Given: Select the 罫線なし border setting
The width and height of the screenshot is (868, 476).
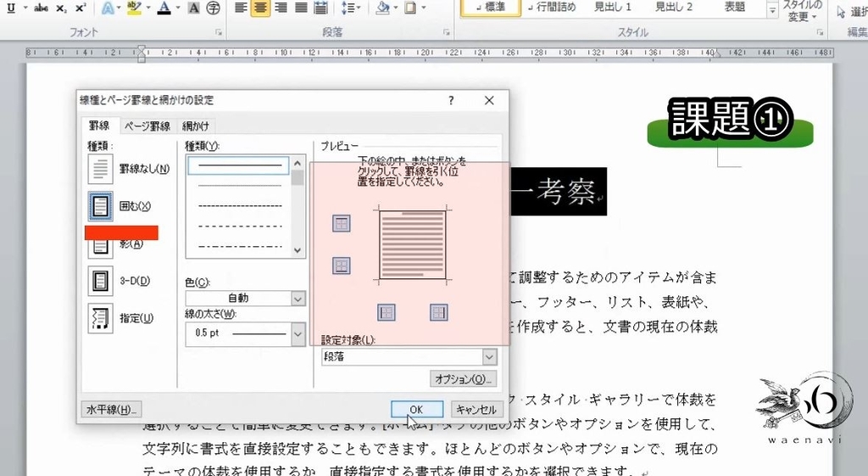Looking at the screenshot, I should pyautogui.click(x=129, y=169).
